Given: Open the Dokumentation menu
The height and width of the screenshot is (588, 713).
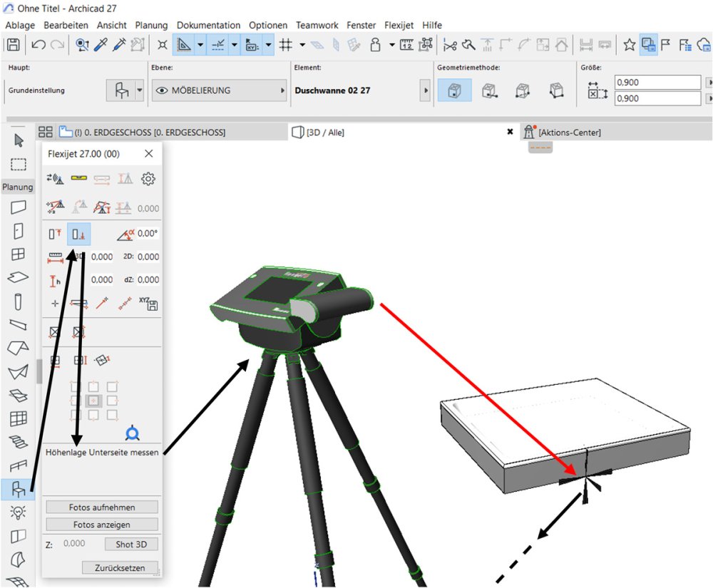Looking at the screenshot, I should (x=208, y=25).
